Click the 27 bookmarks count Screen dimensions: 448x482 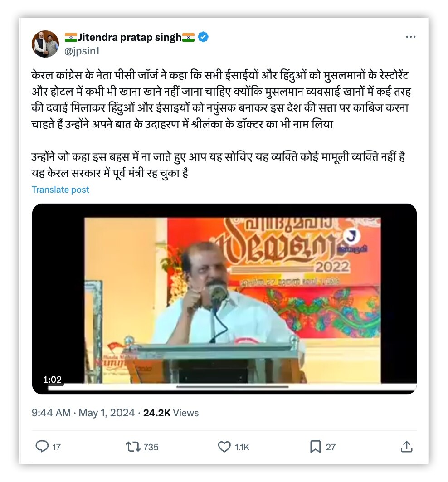click(331, 447)
